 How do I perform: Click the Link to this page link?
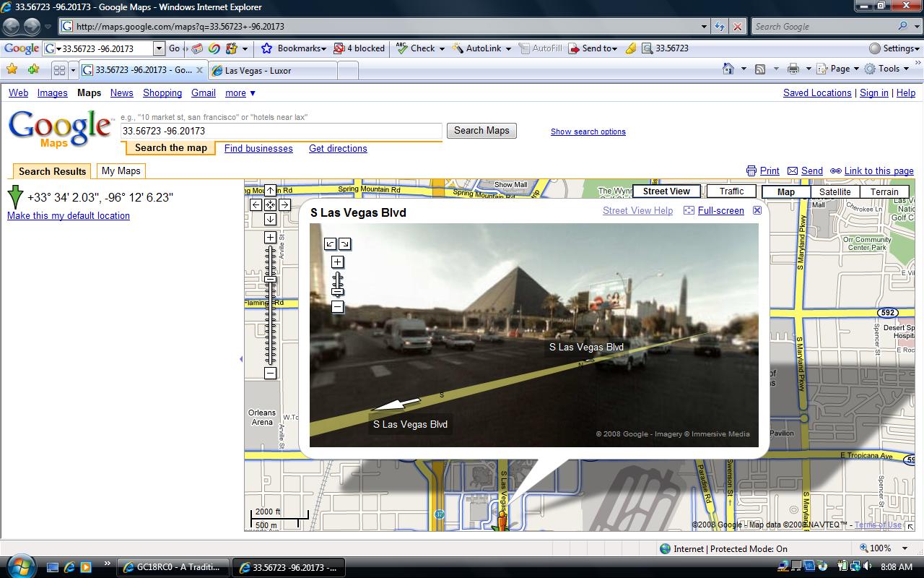tap(879, 171)
